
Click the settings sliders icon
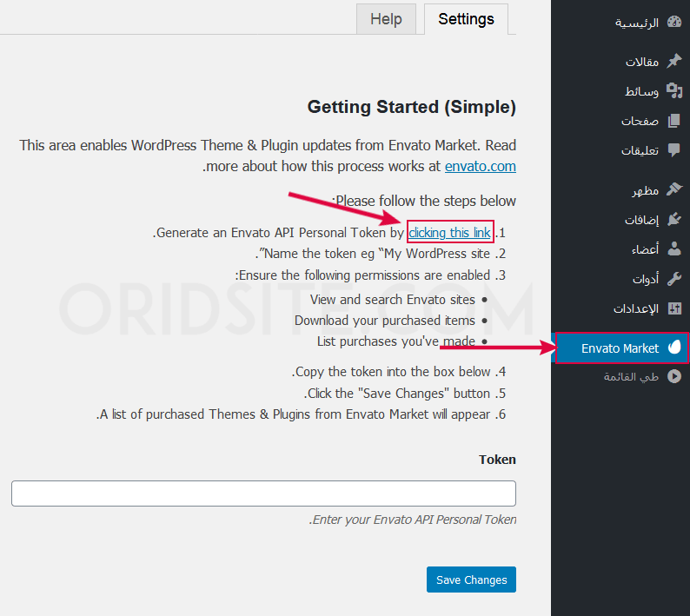(674, 308)
